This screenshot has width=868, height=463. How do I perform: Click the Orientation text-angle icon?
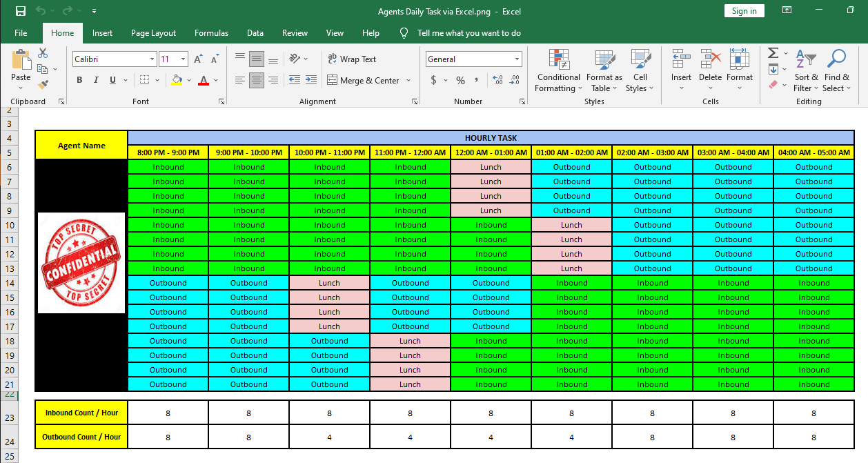pos(295,59)
